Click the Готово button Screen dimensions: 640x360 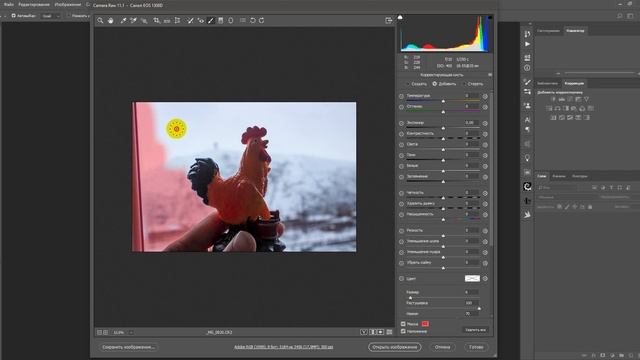[x=476, y=347]
